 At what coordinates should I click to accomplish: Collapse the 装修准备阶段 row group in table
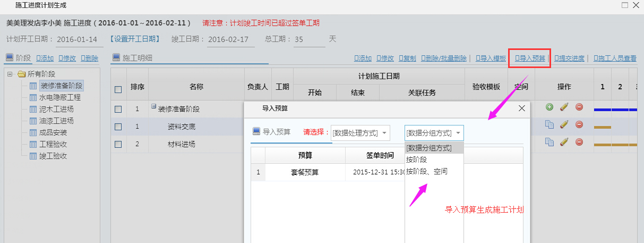click(153, 107)
